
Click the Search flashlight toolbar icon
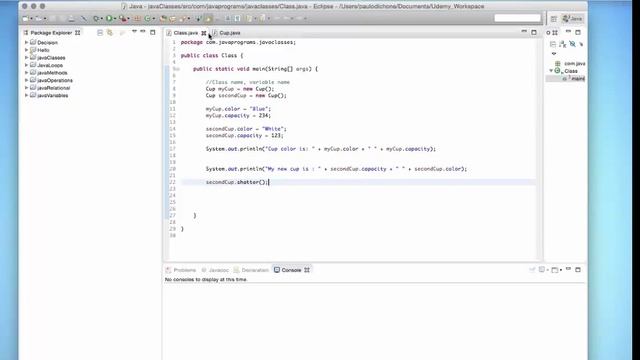coord(182,18)
